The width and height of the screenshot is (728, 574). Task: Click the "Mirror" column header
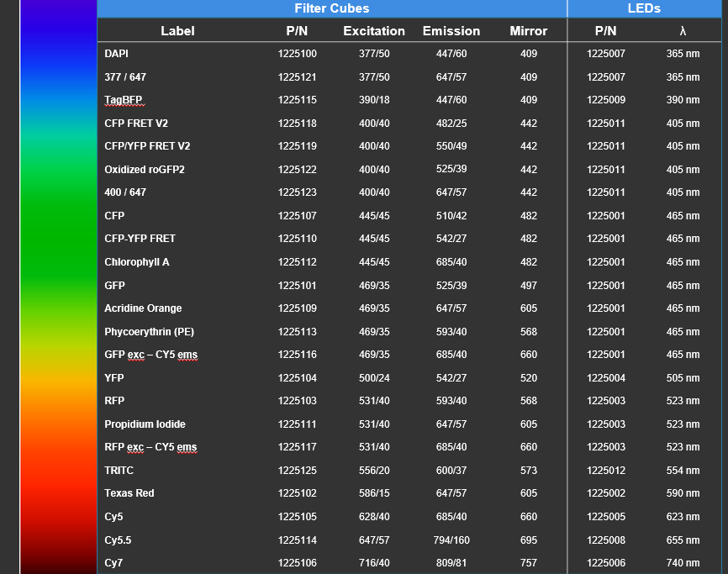529,31
